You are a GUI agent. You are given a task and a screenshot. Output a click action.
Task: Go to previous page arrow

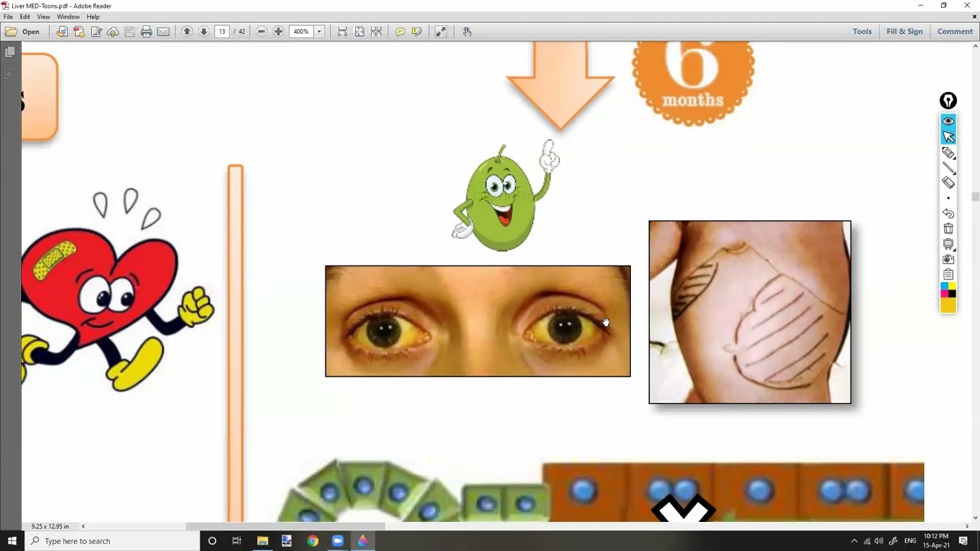click(x=187, y=31)
